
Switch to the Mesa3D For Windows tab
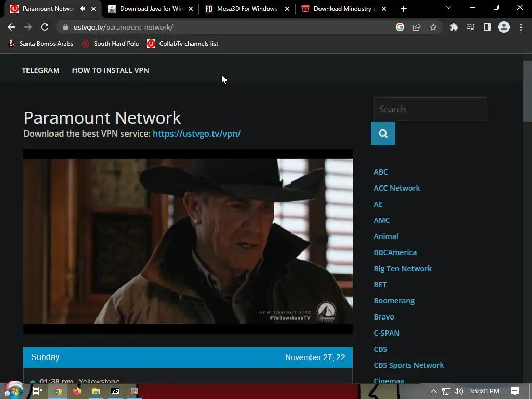(247, 9)
